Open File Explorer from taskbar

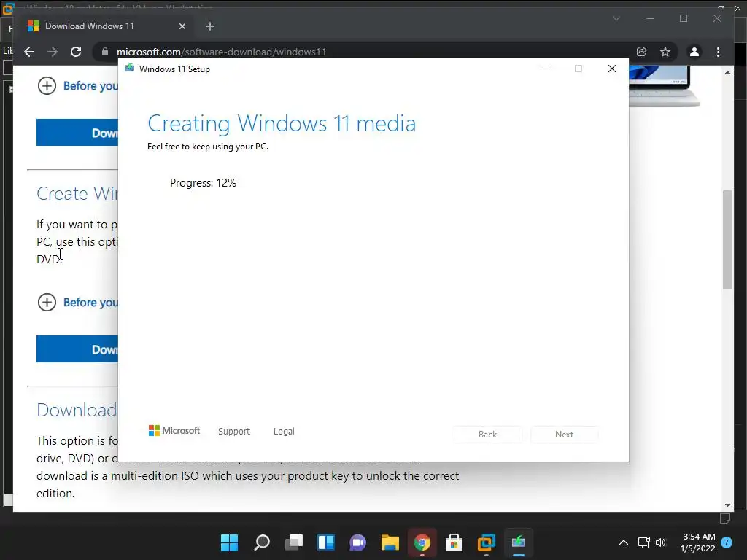[x=390, y=542]
